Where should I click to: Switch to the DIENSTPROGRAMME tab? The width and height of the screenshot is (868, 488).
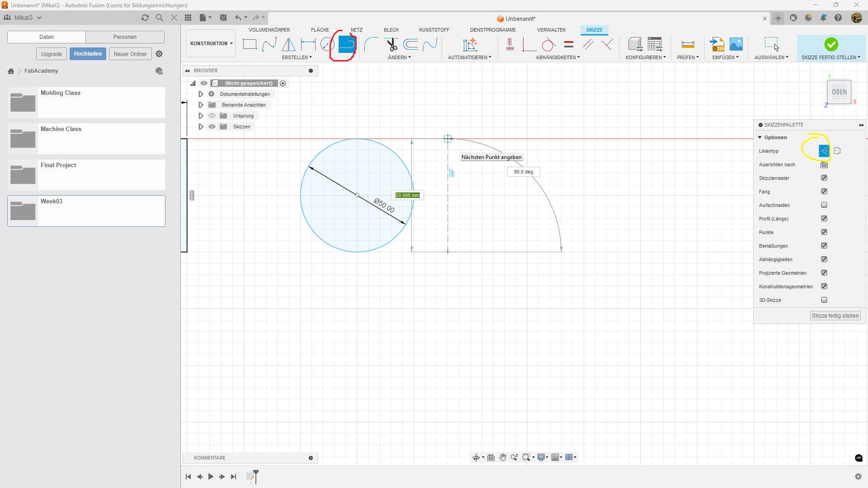(493, 30)
